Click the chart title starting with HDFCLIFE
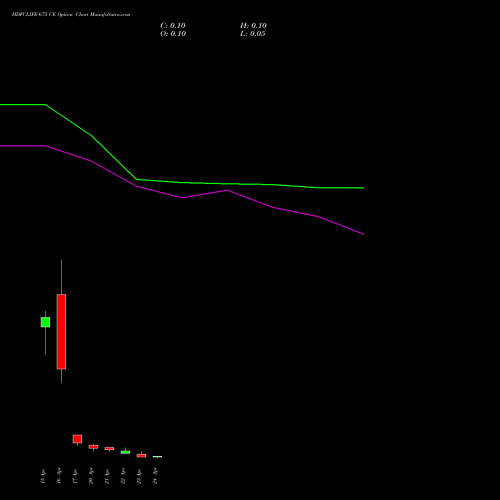The width and height of the screenshot is (500, 500). (x=71, y=14)
